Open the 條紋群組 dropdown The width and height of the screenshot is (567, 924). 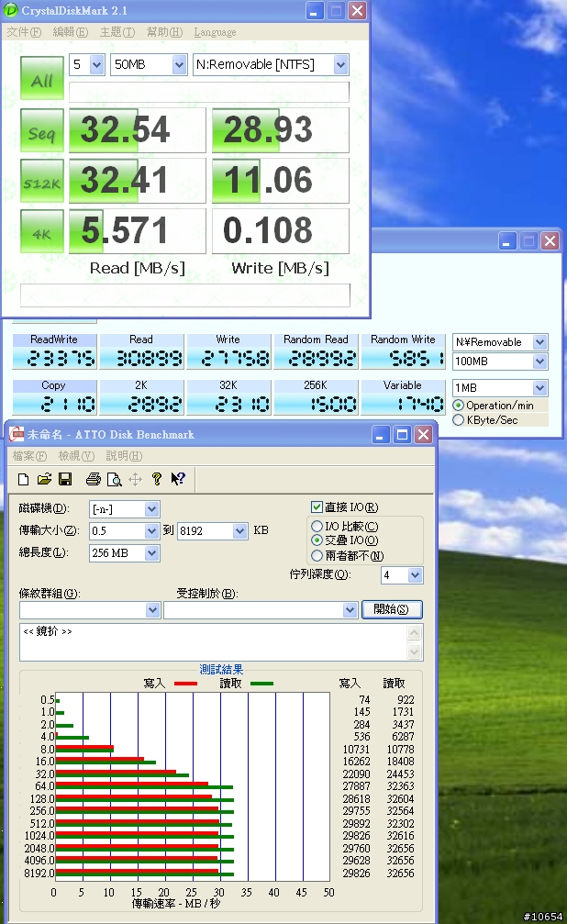click(90, 610)
